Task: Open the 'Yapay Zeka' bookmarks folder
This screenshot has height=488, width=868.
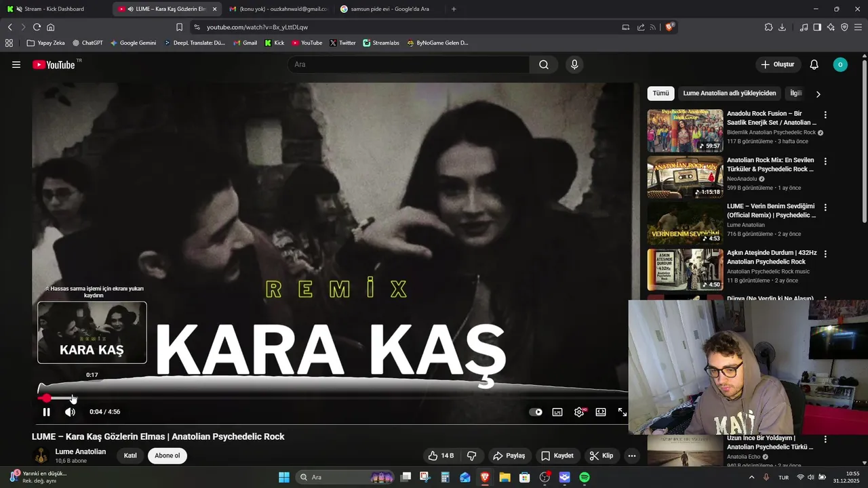Action: [45, 43]
